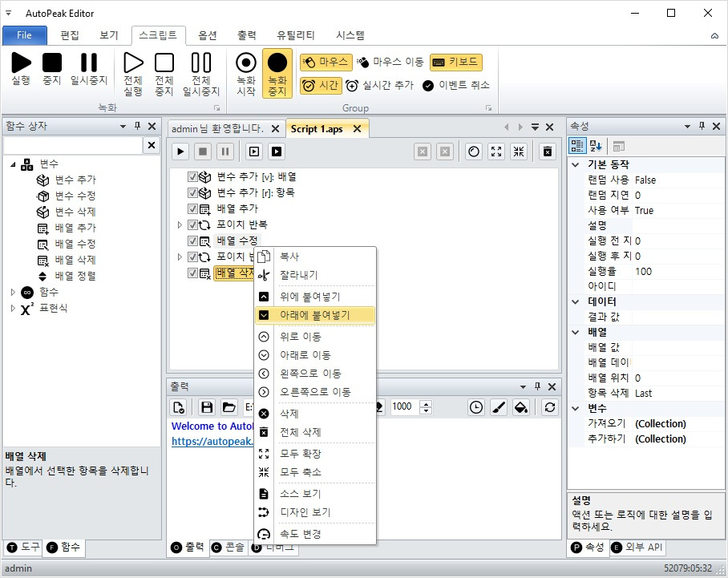Click 실시간 추가 in Group ribbon
The width and height of the screenshot is (728, 578).
(x=379, y=86)
